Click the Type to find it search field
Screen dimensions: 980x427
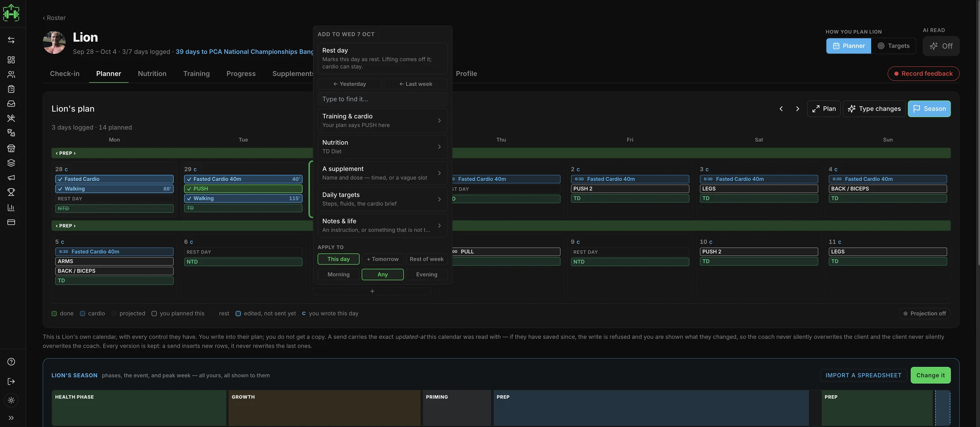[383, 99]
